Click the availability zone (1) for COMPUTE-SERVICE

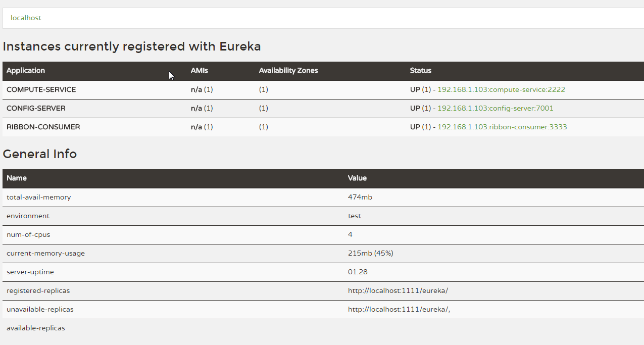point(264,89)
